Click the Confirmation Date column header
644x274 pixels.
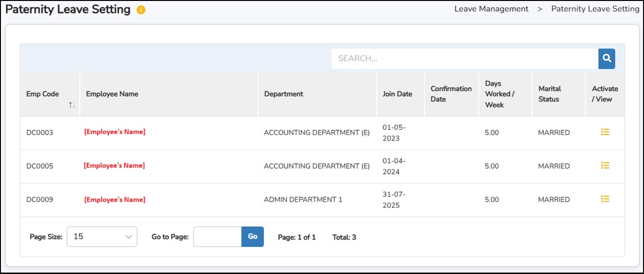[x=451, y=94]
